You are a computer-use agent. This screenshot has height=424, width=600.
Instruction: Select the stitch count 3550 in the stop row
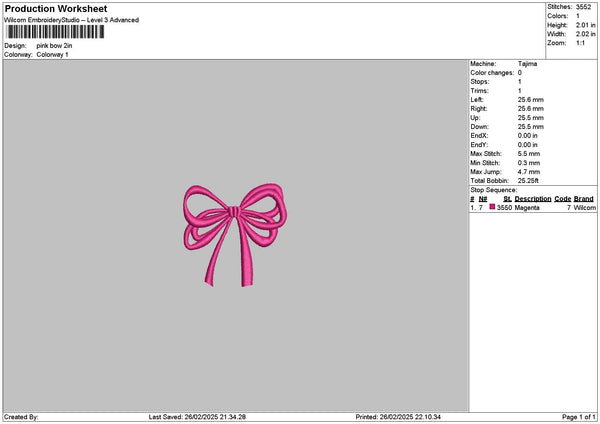[504, 208]
